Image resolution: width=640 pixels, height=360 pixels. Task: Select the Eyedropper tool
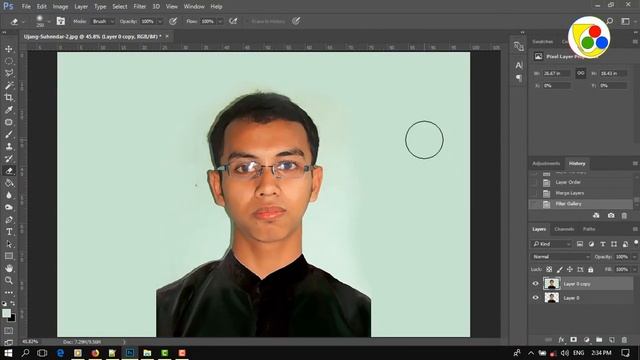click(9, 110)
